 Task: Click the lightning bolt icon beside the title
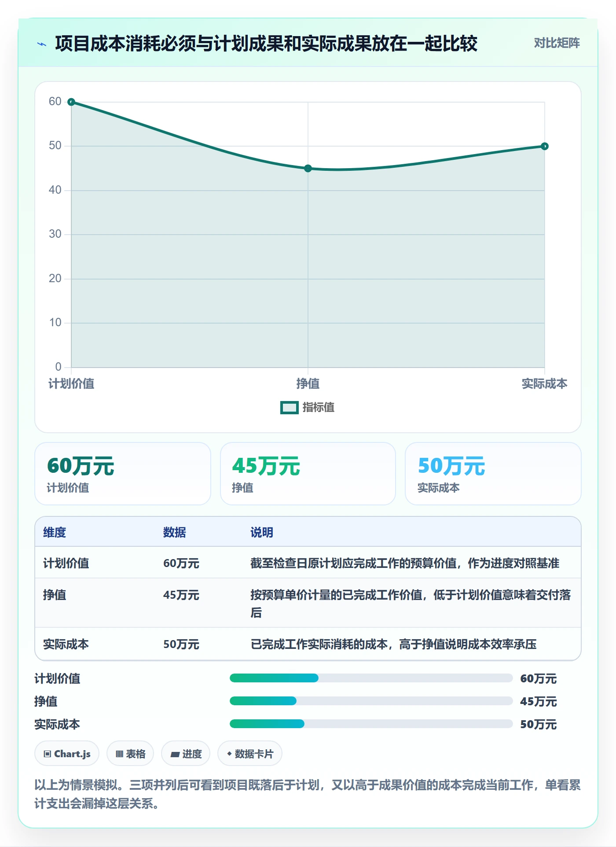click(42, 44)
